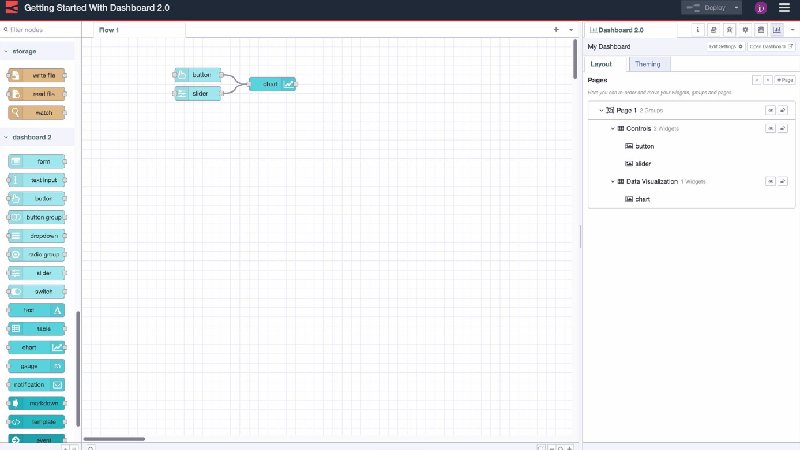
Task: Open the context data sidebar tab
Action: click(x=761, y=30)
